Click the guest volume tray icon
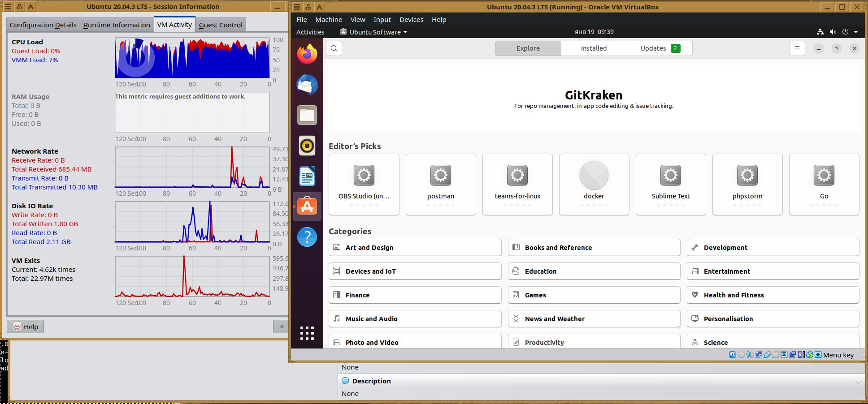This screenshot has width=868, height=404. click(833, 32)
